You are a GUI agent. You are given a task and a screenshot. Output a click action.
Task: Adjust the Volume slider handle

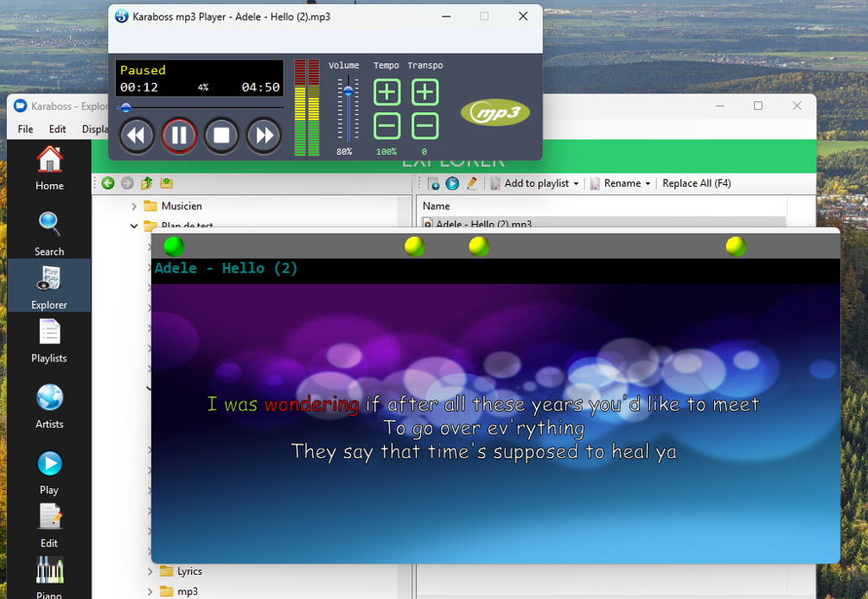coord(348,91)
